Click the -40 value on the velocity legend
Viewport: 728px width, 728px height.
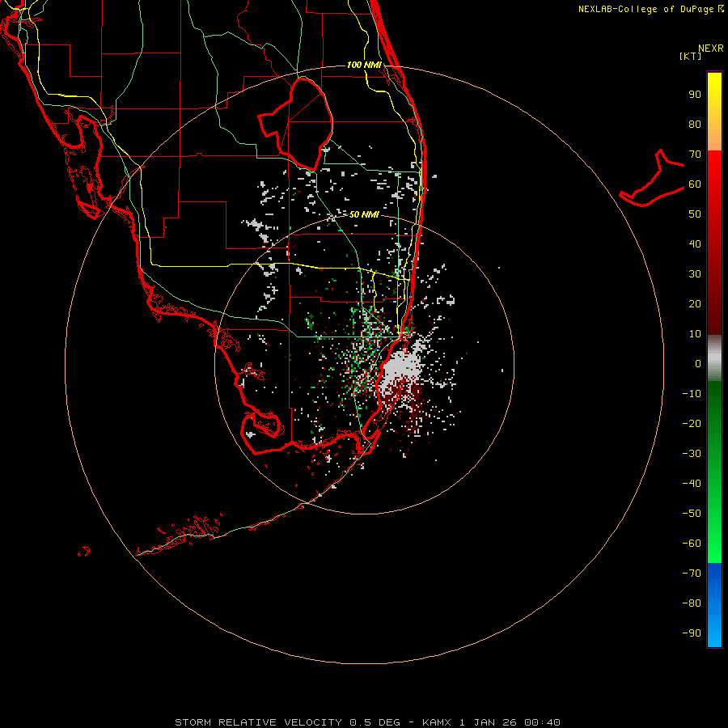(692, 484)
